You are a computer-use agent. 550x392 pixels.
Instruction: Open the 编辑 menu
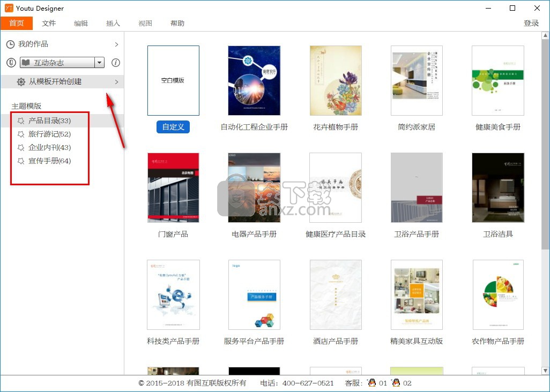pos(81,23)
